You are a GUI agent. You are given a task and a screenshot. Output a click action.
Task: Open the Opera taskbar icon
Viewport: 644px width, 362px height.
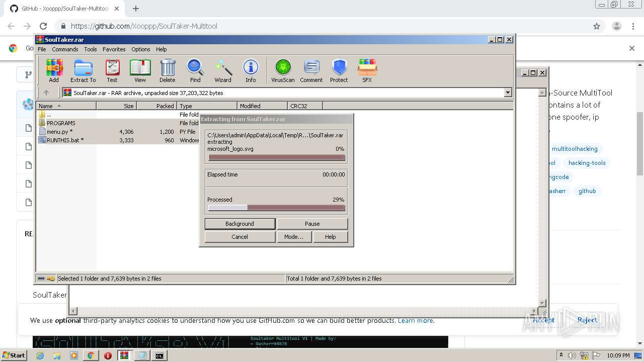click(x=108, y=355)
